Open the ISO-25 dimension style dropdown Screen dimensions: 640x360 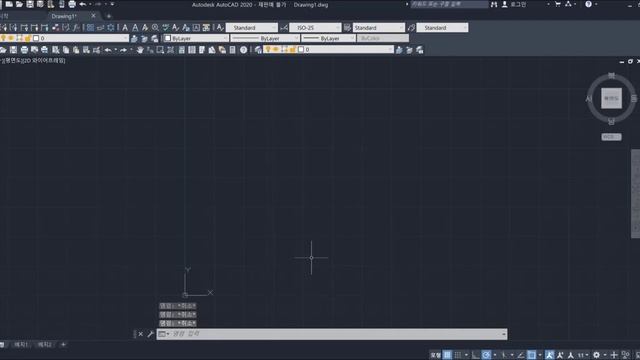(x=315, y=27)
